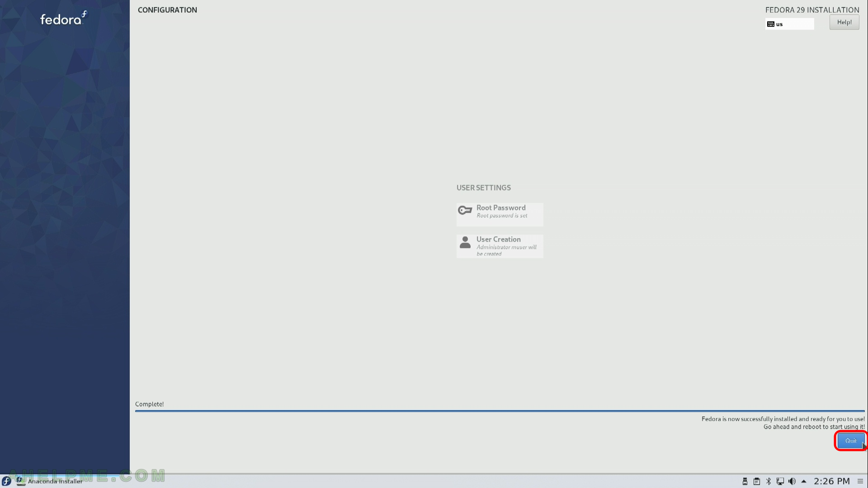868x488 pixels.
Task: Click the FEDORA 29 INSTALLATION label
Action: coord(812,10)
